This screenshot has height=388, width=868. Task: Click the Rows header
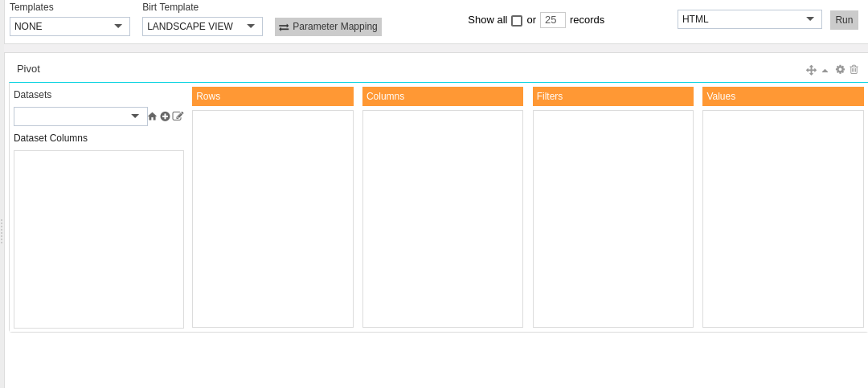pyautogui.click(x=273, y=96)
